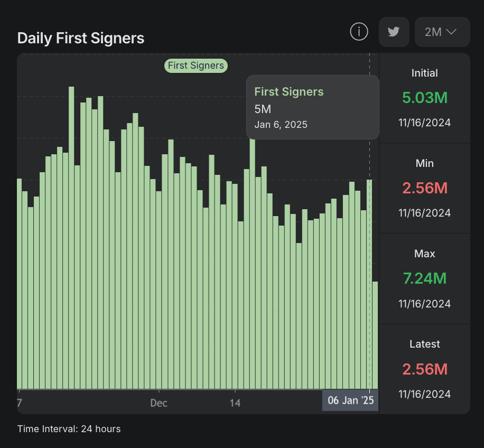484x448 pixels.
Task: Click the info circle icon
Action: click(359, 32)
